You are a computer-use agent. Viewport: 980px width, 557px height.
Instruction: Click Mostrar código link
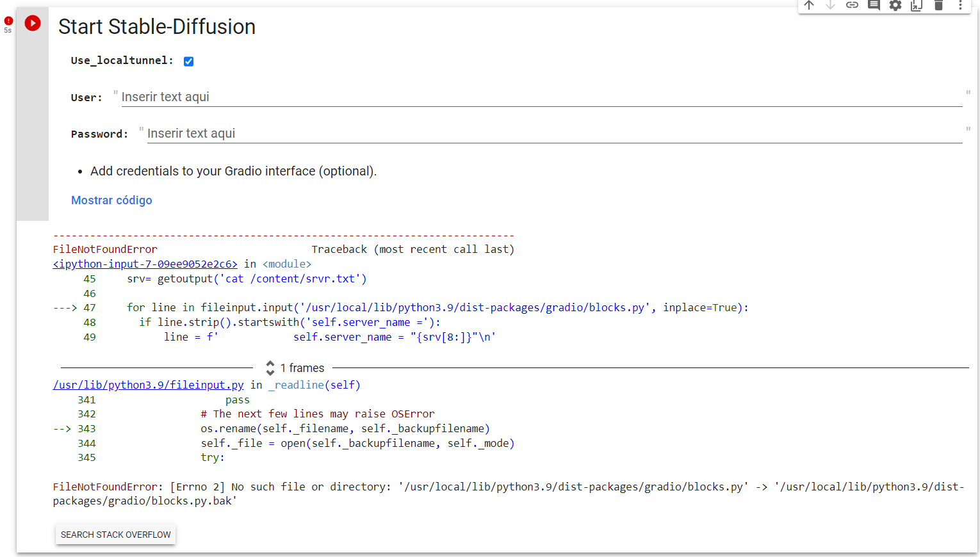111,200
